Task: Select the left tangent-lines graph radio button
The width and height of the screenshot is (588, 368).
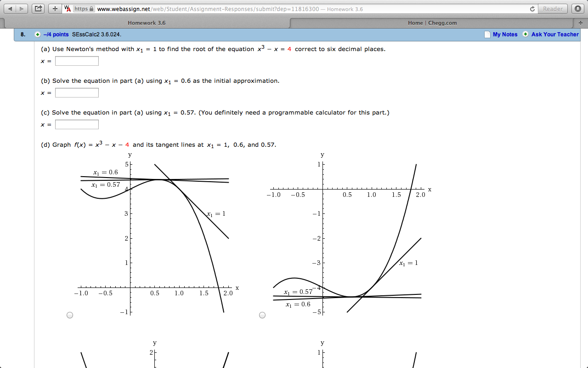Action: point(70,315)
